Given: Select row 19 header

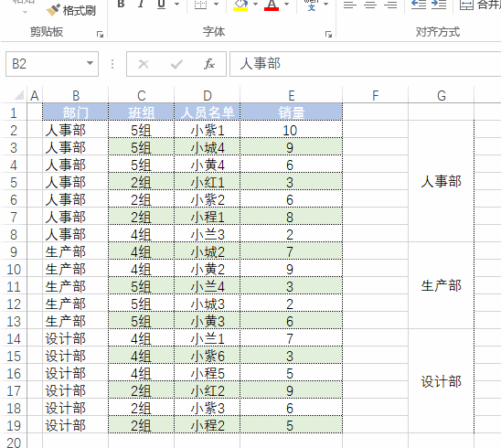Looking at the screenshot, I should pyautogui.click(x=14, y=425).
